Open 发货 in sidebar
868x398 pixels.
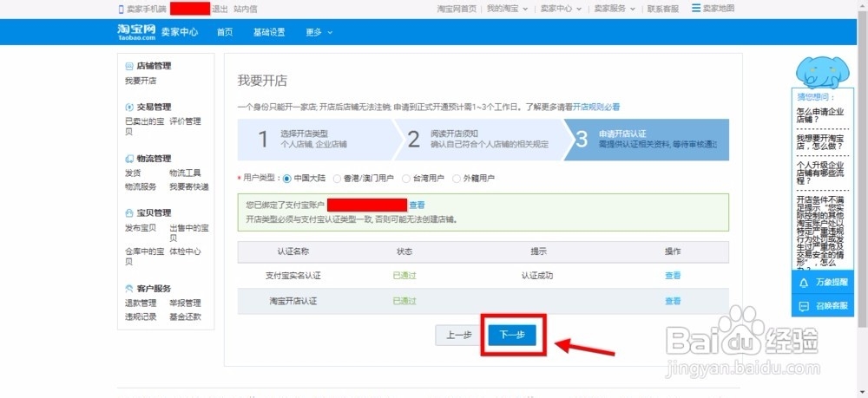133,173
